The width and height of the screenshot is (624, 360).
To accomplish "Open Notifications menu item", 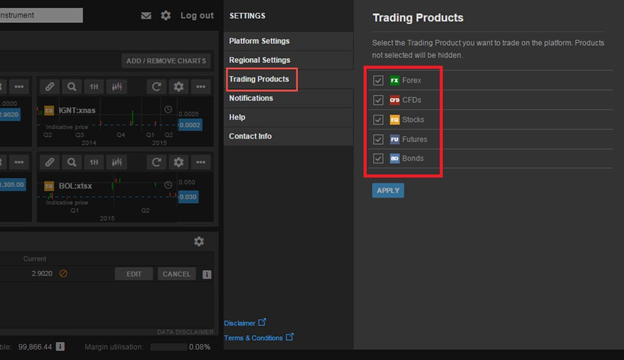I will click(x=289, y=98).
